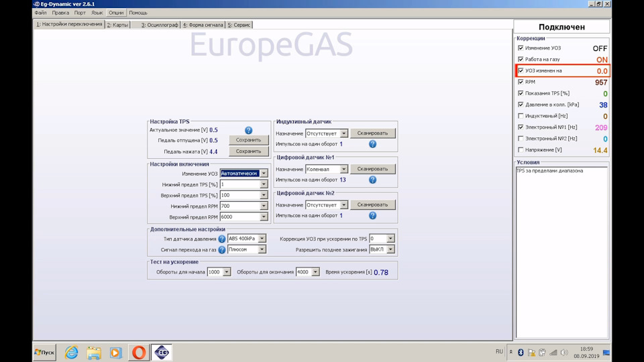Click the Bluetooth tray icon
Viewport: 644px width, 362px height.
pos(521,352)
